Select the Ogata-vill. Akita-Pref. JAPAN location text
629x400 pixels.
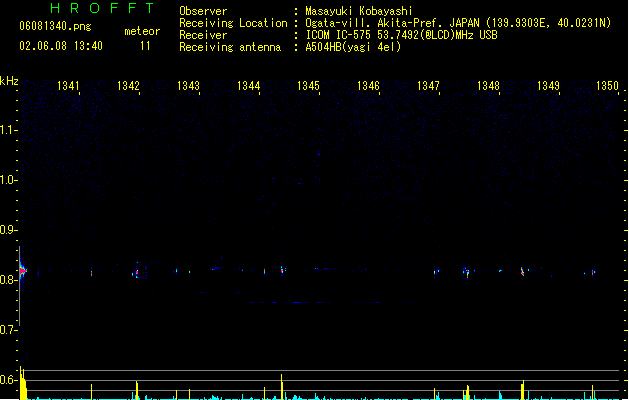(458, 23)
